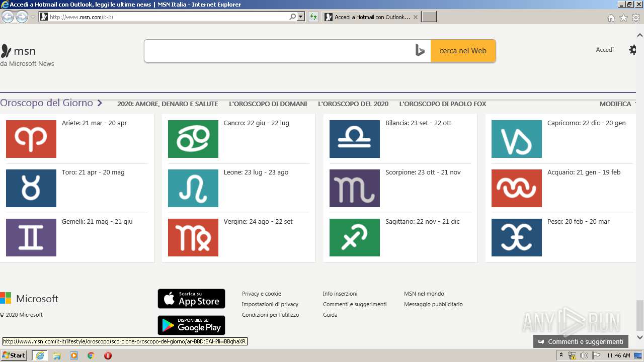This screenshot has height=362, width=644.
Task: Open Impostazioni di privacy link
Action: pos(270,304)
